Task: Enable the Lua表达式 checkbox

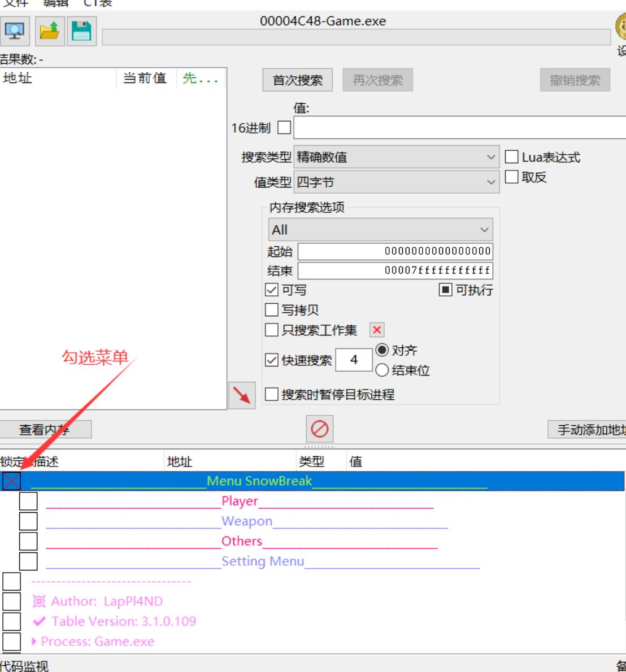Action: (511, 157)
